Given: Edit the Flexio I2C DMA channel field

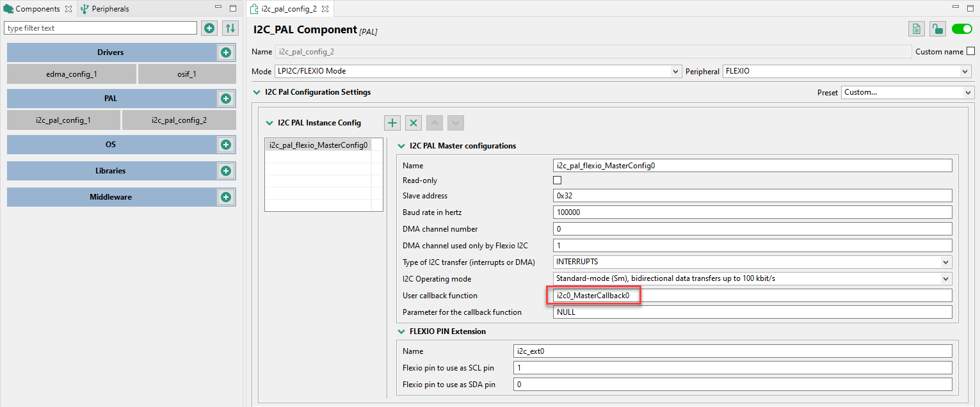Looking at the screenshot, I should click(x=752, y=246).
